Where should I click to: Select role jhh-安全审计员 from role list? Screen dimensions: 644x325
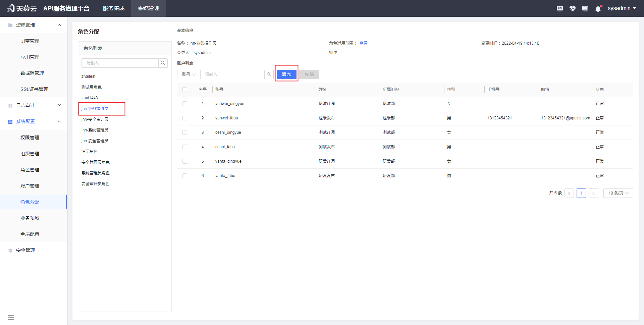95,119
